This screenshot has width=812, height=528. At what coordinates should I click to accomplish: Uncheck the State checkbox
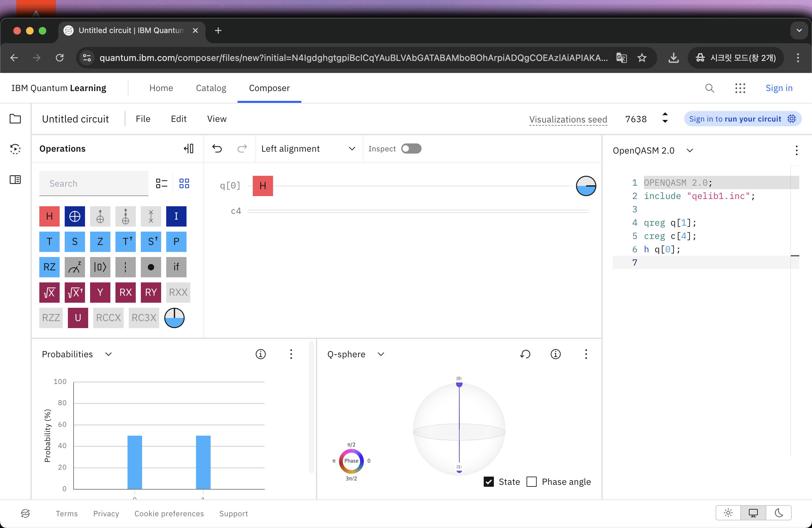(x=488, y=482)
